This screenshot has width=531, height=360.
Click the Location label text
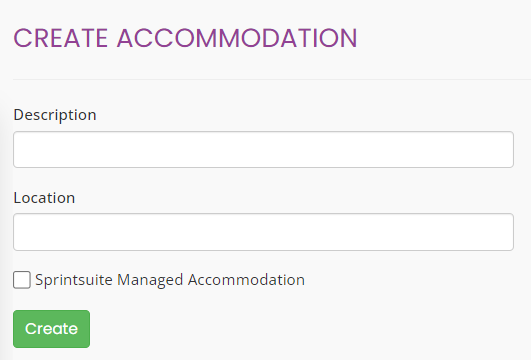pyautogui.click(x=44, y=198)
